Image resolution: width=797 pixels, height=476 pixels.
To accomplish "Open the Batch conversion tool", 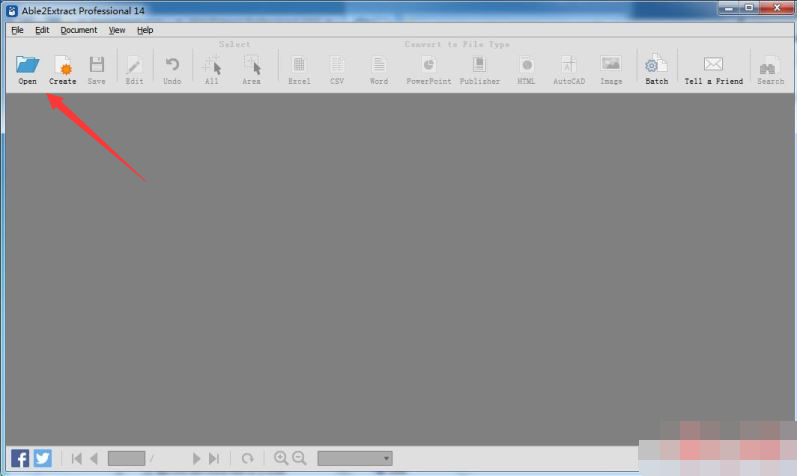I will tap(656, 70).
